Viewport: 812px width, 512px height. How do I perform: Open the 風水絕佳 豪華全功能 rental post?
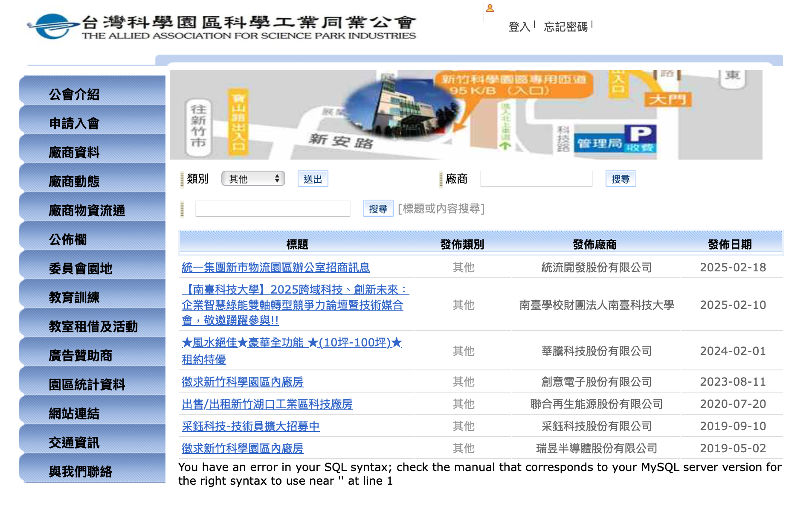[292, 351]
